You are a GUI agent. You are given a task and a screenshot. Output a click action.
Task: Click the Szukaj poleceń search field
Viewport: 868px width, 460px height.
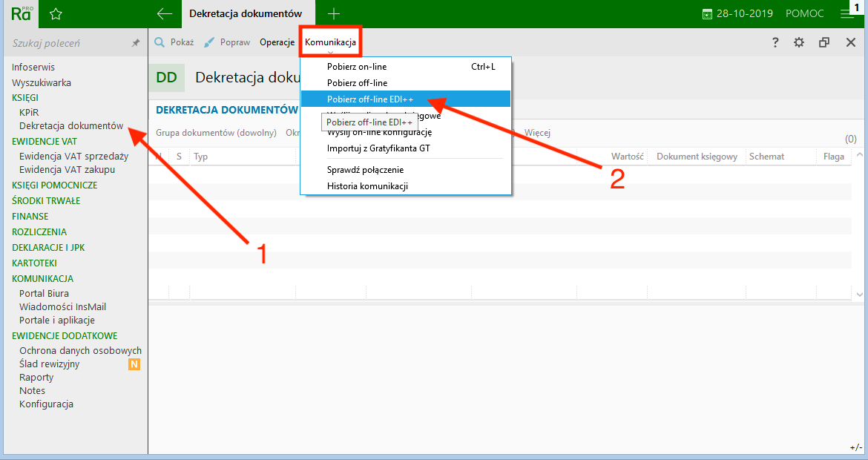point(67,43)
